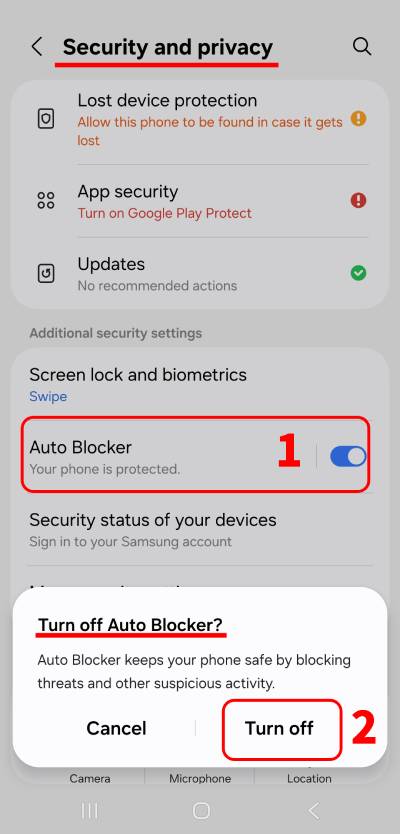Viewport: 400px width, 834px height.
Task: Tap the App security four-circles icon
Action: [46, 201]
